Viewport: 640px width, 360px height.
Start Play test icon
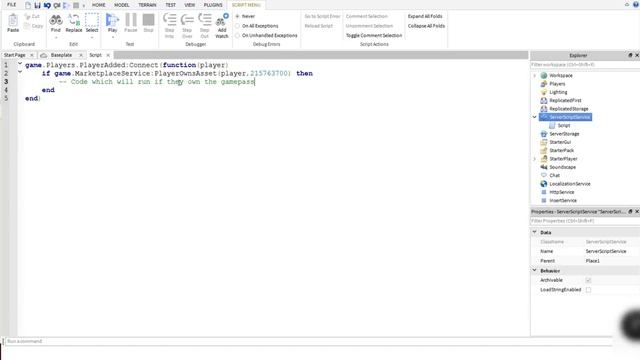click(112, 20)
